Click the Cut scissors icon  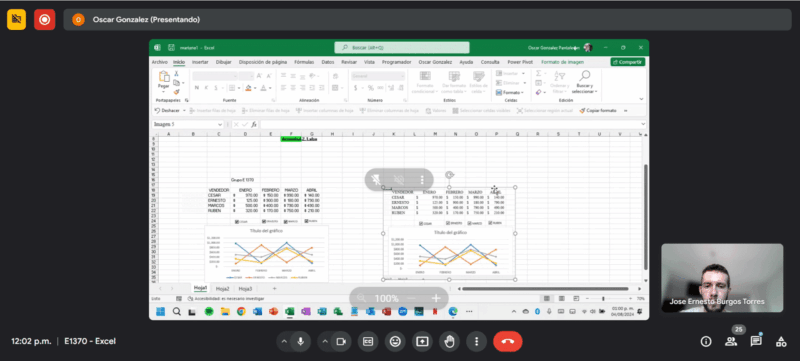coord(177,74)
